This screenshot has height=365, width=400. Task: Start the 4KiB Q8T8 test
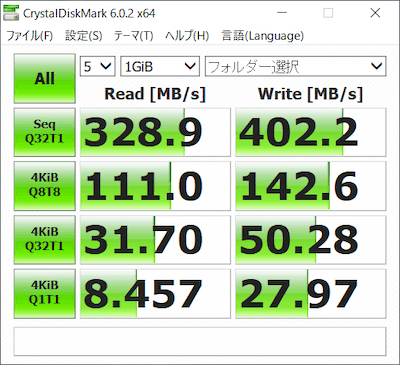pyautogui.click(x=45, y=186)
